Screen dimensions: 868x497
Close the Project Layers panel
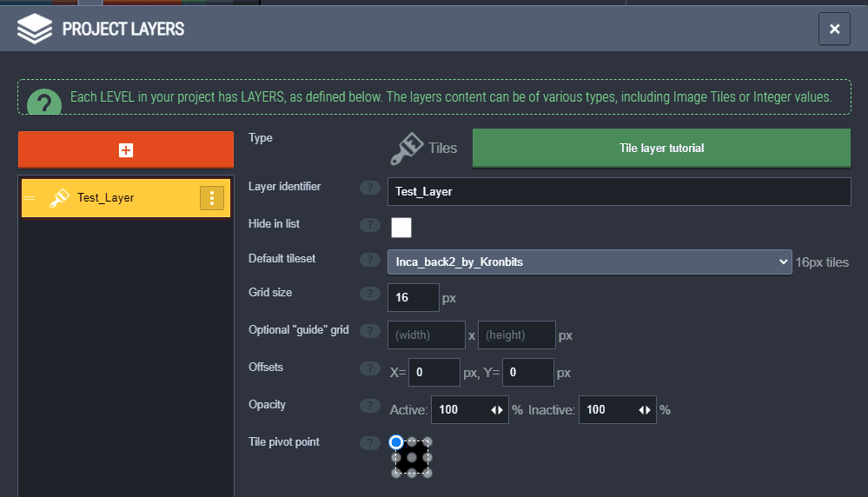click(x=834, y=30)
